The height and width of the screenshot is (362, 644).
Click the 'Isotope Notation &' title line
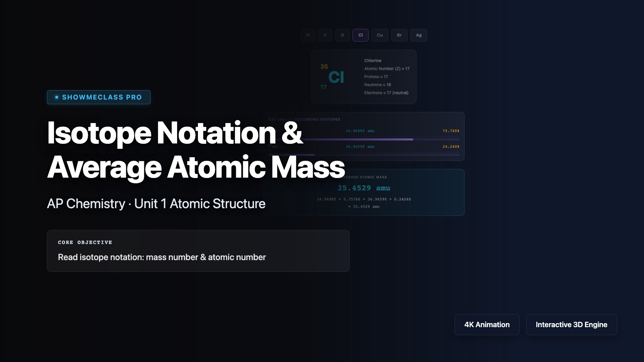[175, 133]
